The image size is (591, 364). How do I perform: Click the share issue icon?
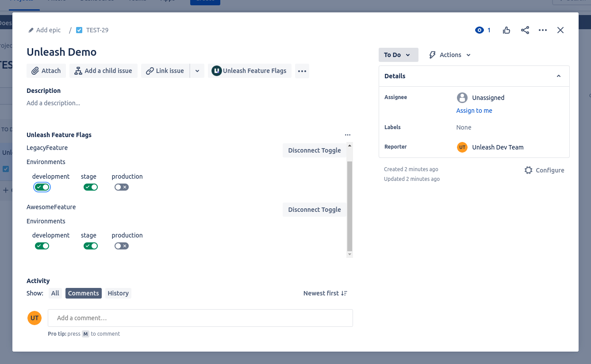click(525, 30)
